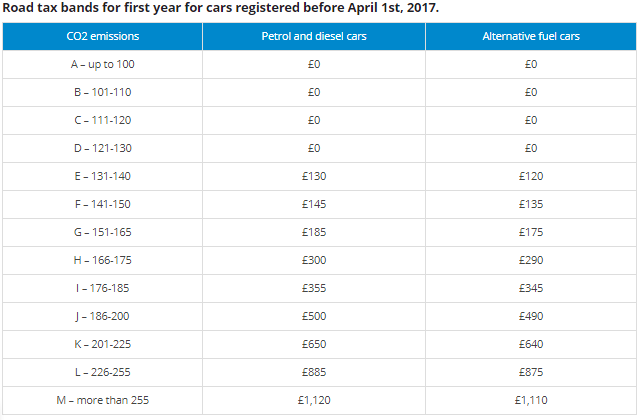642x420 pixels.
Task: Click the £500 petrol and diesel value
Action: (x=314, y=316)
